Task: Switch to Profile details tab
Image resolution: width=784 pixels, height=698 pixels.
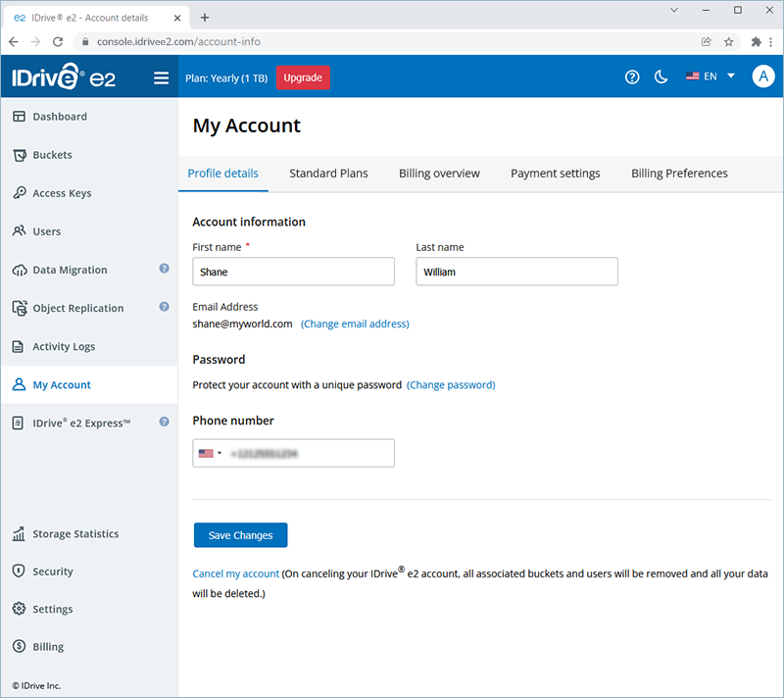Action: (223, 173)
